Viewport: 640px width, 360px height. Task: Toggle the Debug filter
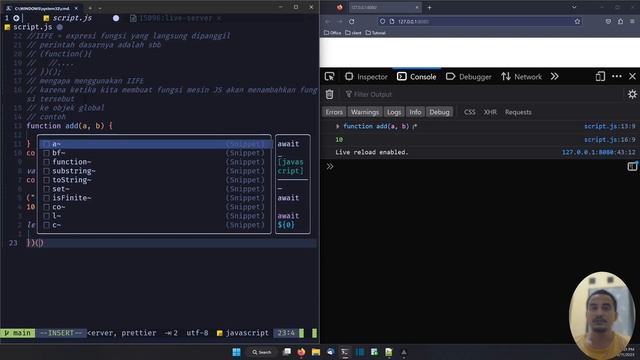(439, 112)
